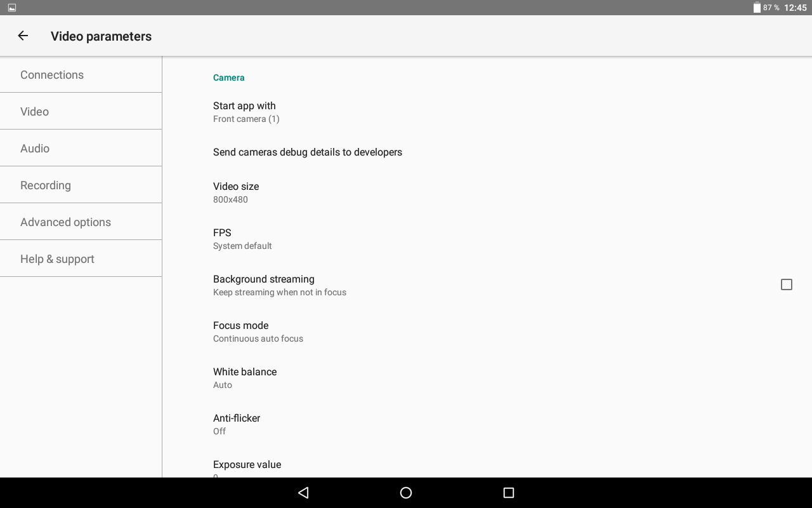Open the Exposure value setting
Screen dimensions: 812x508
[x=487, y=463]
